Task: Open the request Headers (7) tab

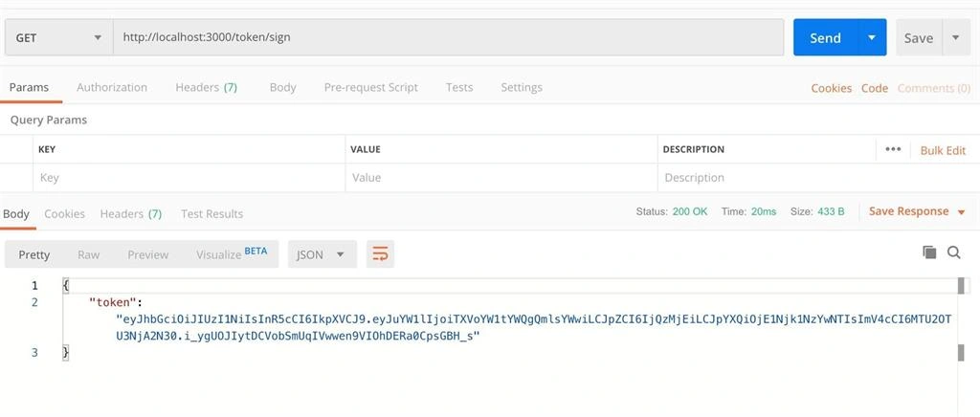Action: click(207, 87)
